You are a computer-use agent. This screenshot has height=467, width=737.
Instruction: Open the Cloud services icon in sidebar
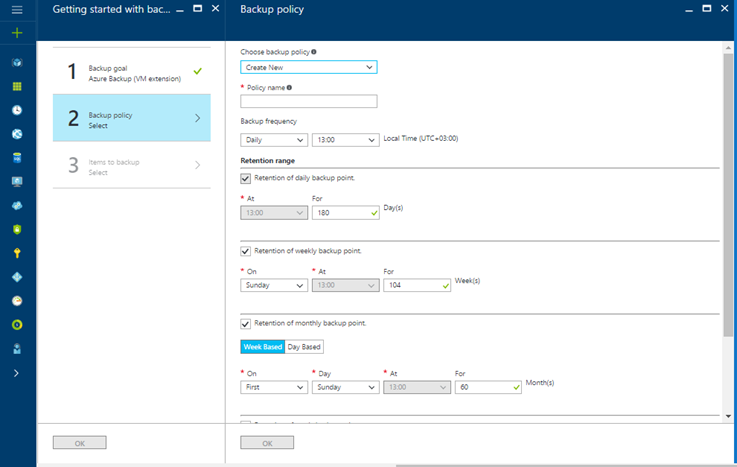(x=17, y=206)
